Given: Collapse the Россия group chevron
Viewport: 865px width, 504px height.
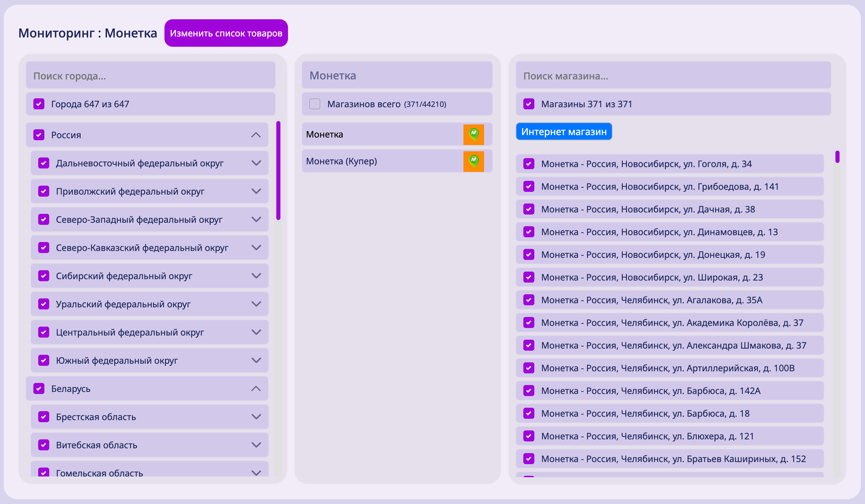Looking at the screenshot, I should click(x=256, y=135).
